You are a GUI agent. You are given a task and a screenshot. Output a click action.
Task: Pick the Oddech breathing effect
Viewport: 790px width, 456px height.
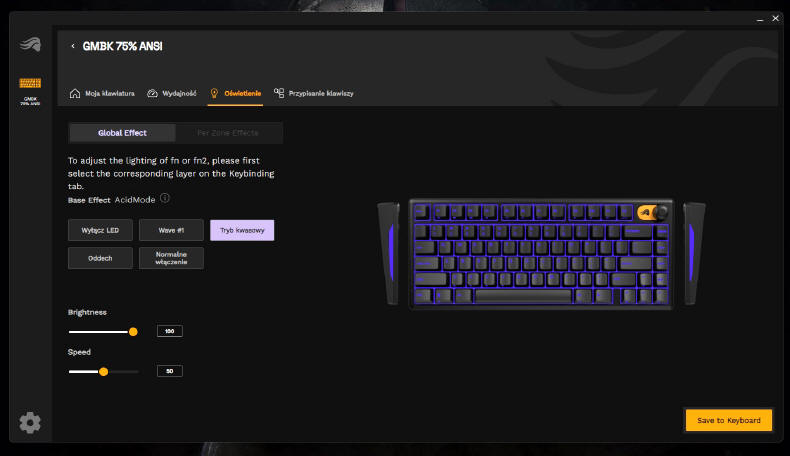click(x=100, y=258)
